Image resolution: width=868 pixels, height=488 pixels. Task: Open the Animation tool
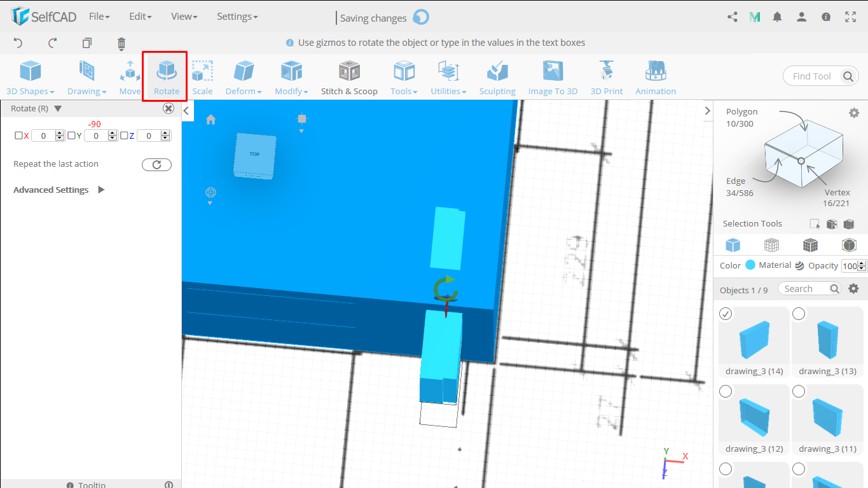656,78
